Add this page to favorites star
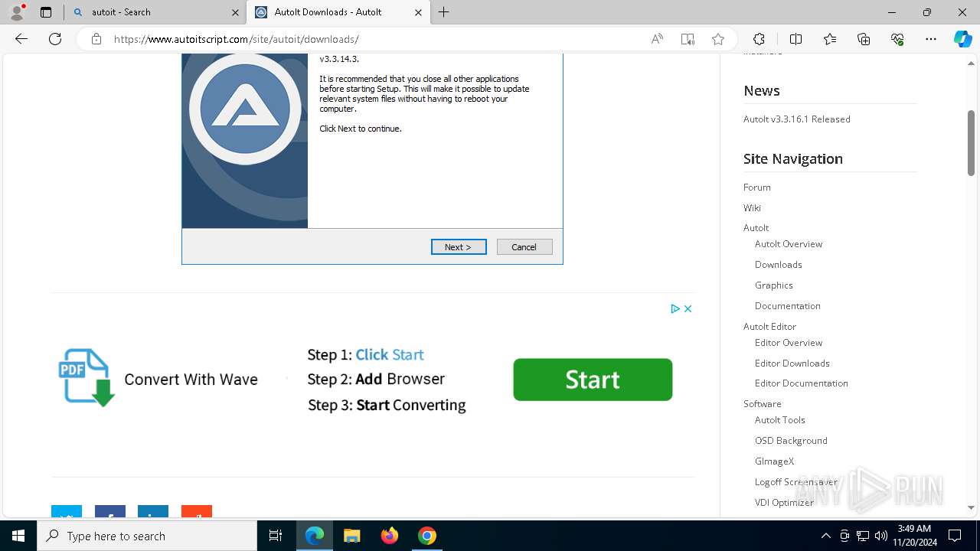Image resolution: width=980 pixels, height=551 pixels. coord(718,39)
